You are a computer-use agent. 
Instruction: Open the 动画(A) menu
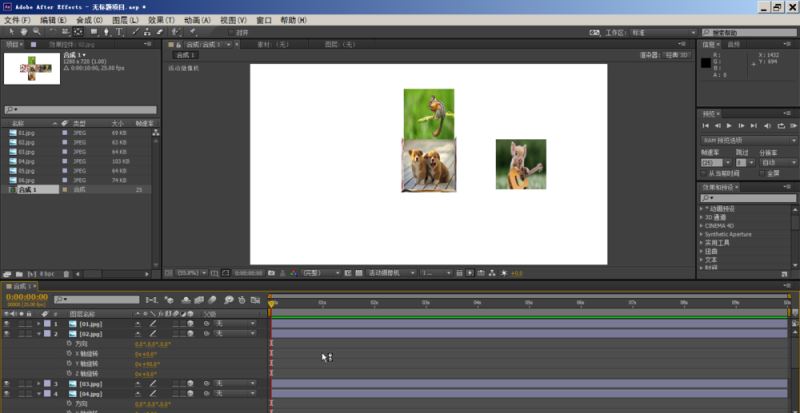[x=197, y=20]
